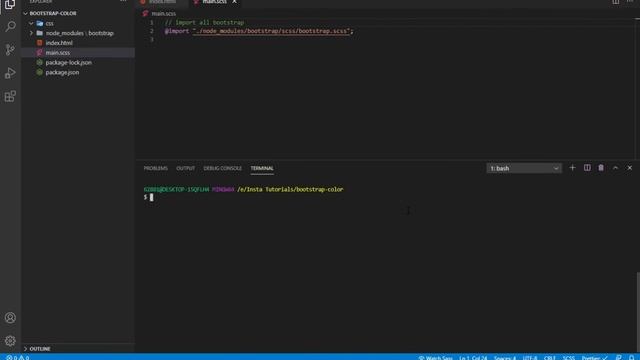Viewport: 640px width, 360px height.
Task: Select the main.scss editor tab
Action: point(214,2)
